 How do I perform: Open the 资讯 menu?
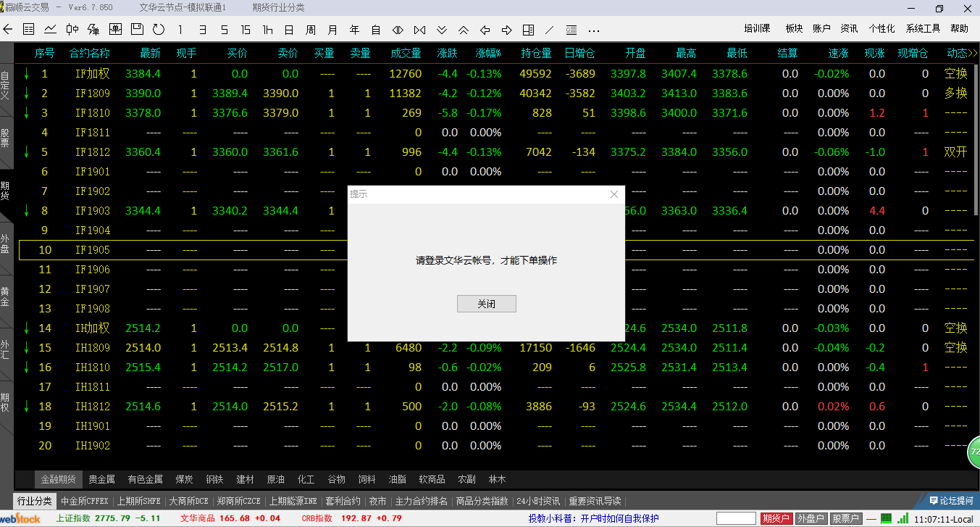coord(849,29)
